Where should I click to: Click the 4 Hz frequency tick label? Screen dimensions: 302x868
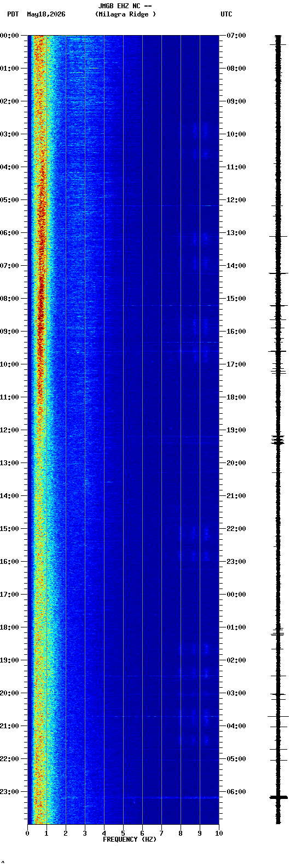pos(104,833)
